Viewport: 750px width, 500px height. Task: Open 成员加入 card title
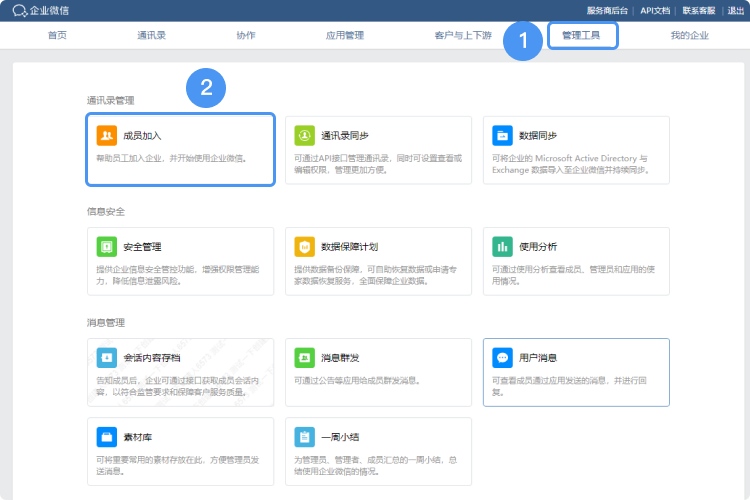point(142,136)
